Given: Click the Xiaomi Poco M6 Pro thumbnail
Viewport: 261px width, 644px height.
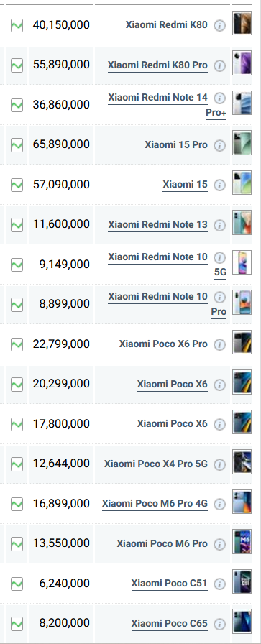Looking at the screenshot, I should tap(242, 542).
